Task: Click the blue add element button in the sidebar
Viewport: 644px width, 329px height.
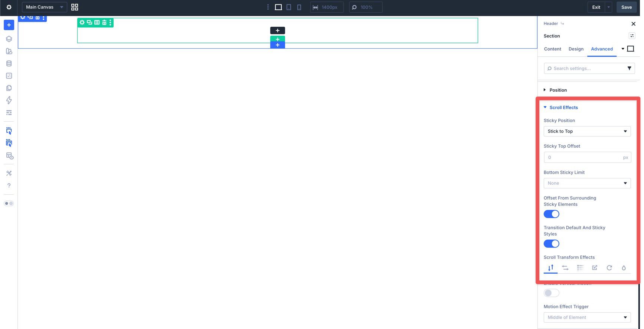Action: pos(9,25)
